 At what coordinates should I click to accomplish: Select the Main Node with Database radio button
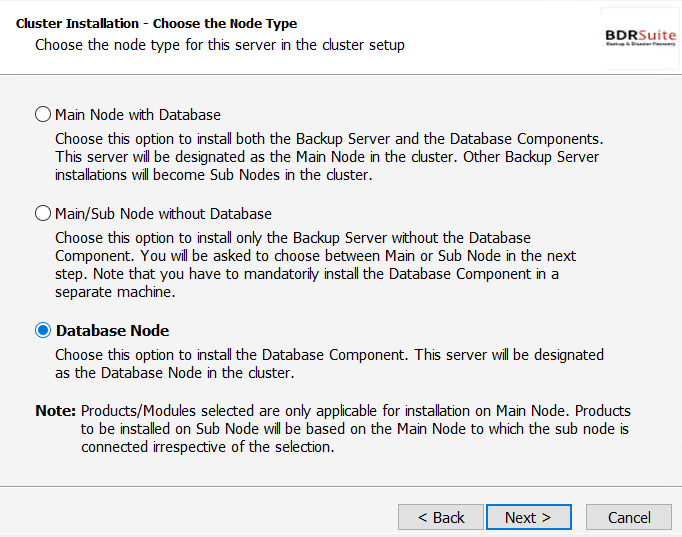coord(43,114)
